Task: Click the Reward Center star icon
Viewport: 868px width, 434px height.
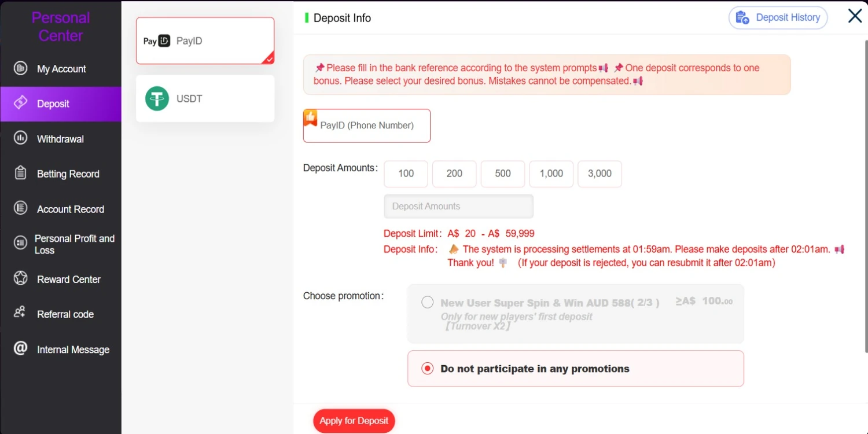Action: [21, 278]
